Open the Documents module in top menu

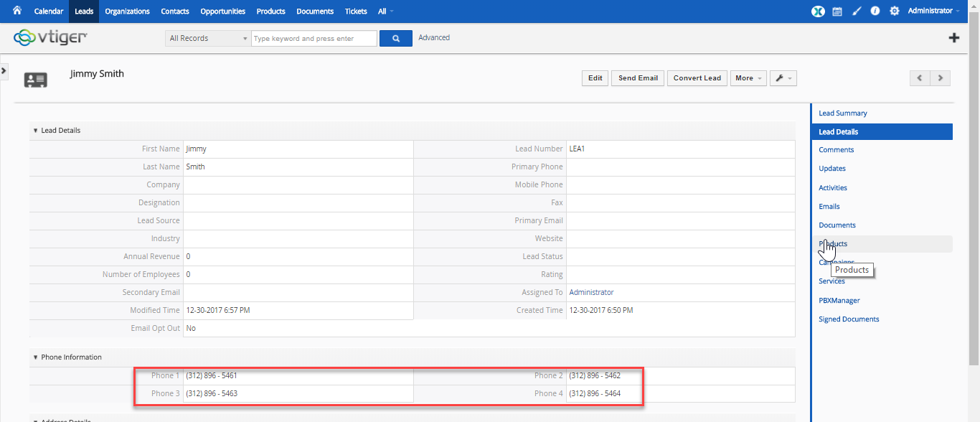pyautogui.click(x=315, y=11)
